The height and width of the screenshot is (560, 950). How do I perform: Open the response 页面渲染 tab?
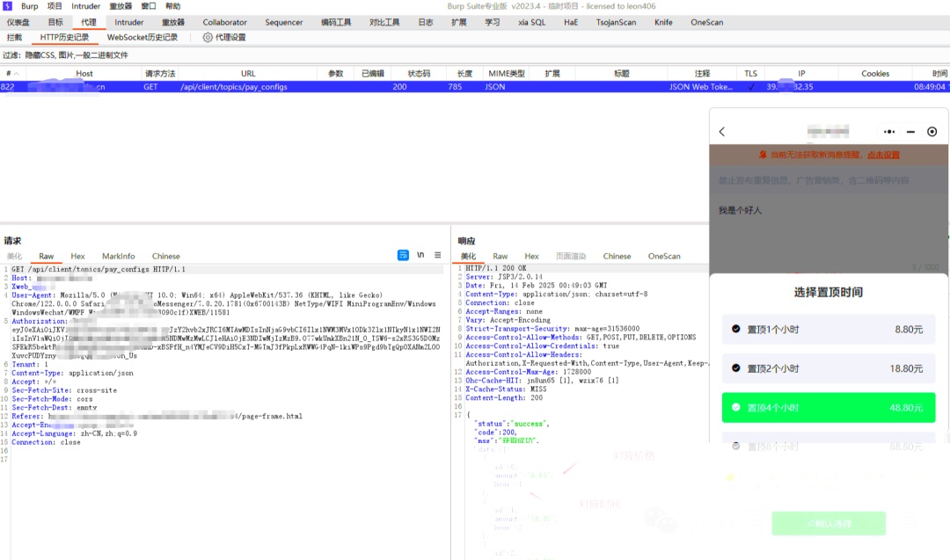coord(571,257)
